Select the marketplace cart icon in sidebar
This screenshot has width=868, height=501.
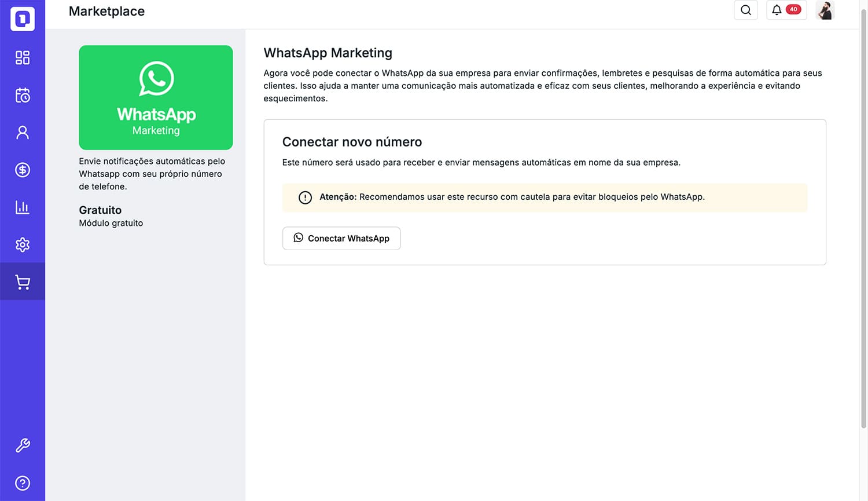[x=23, y=282]
